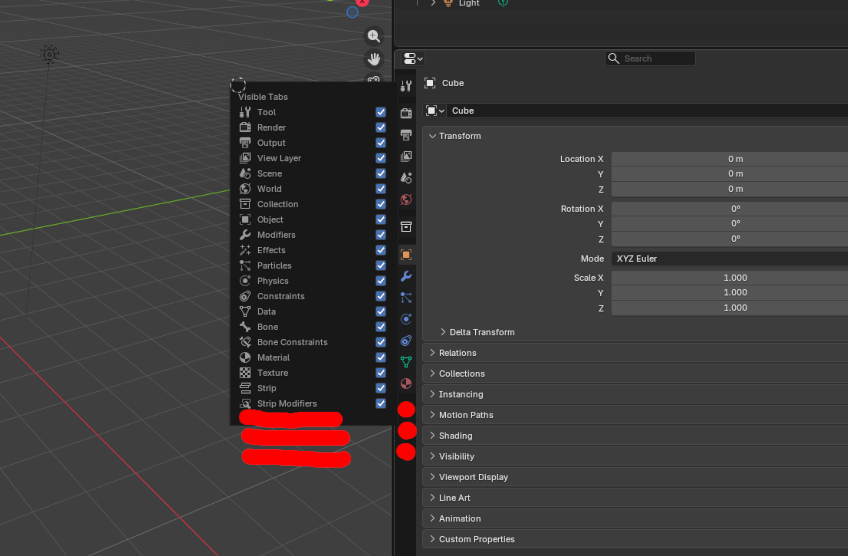
Task: Click the Cube object name field
Action: (x=647, y=110)
